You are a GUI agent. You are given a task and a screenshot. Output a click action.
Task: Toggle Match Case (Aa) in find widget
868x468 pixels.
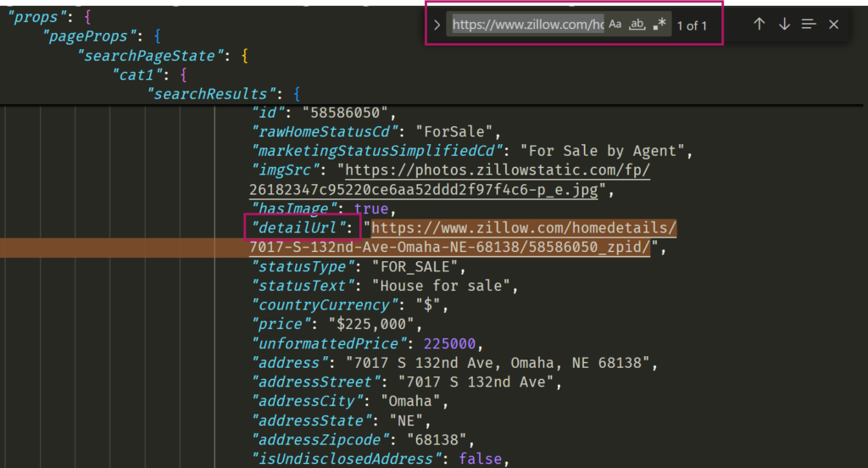[x=615, y=25]
